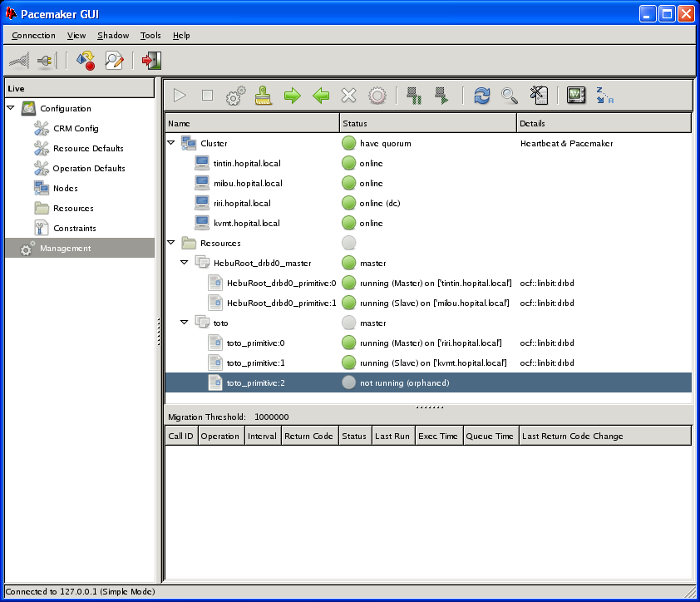
Task: Collapse the toto resource group
Action: coord(185,323)
